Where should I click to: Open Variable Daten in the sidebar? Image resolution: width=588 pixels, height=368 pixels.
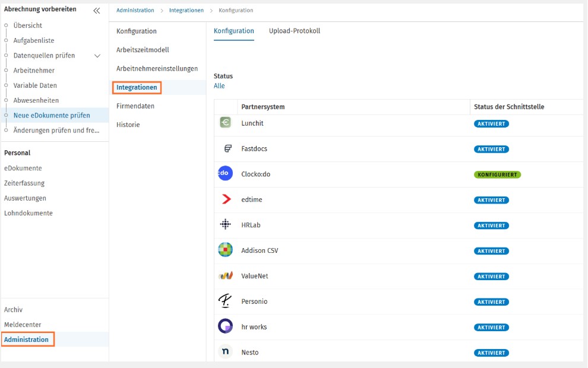(35, 85)
